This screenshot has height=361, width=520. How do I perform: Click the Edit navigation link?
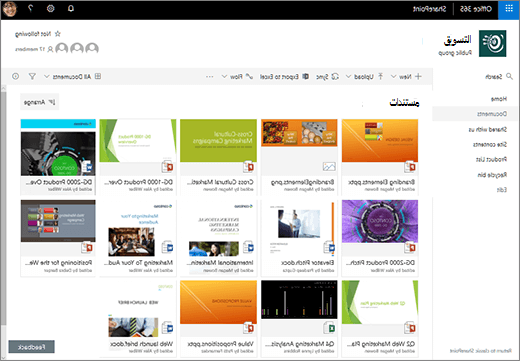tap(502, 190)
